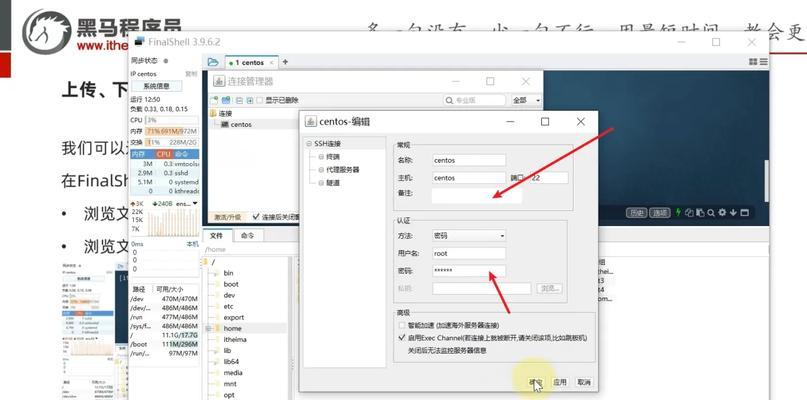Click the Java icon of centos-编辑 dialog title
The height and width of the screenshot is (400, 807).
(x=310, y=121)
